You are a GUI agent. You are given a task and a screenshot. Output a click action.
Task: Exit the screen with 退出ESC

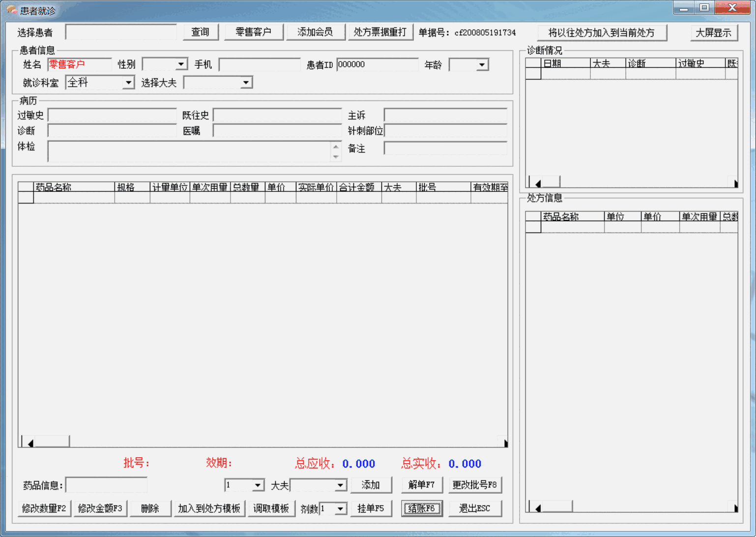pyautogui.click(x=475, y=508)
